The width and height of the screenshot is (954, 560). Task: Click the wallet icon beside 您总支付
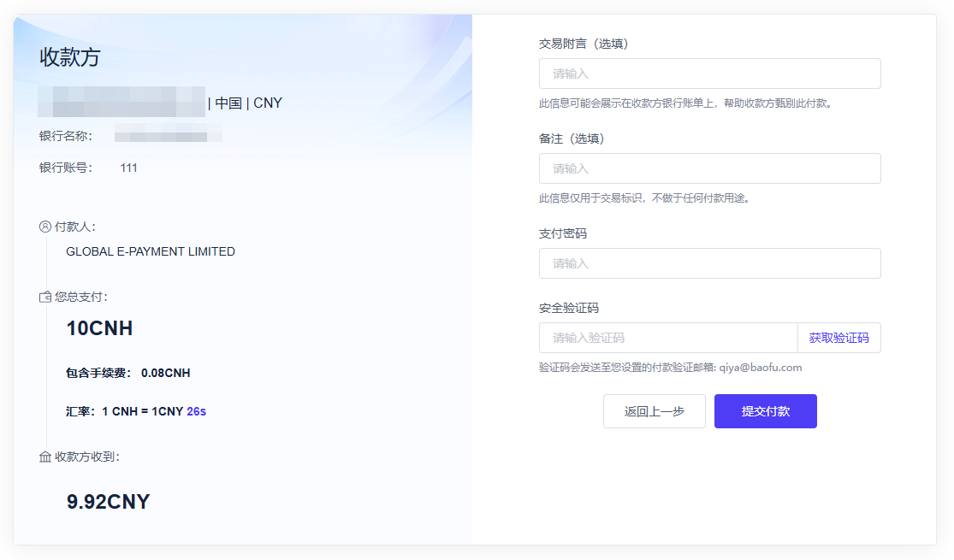(x=45, y=298)
